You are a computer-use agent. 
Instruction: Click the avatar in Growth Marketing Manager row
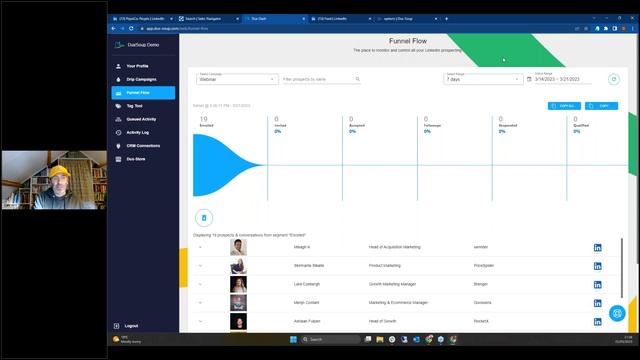coord(238,284)
